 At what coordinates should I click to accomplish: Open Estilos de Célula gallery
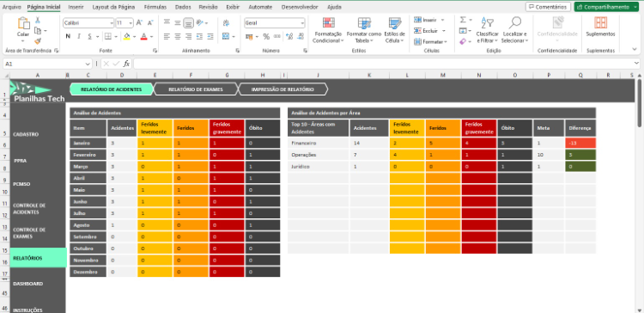point(395,31)
